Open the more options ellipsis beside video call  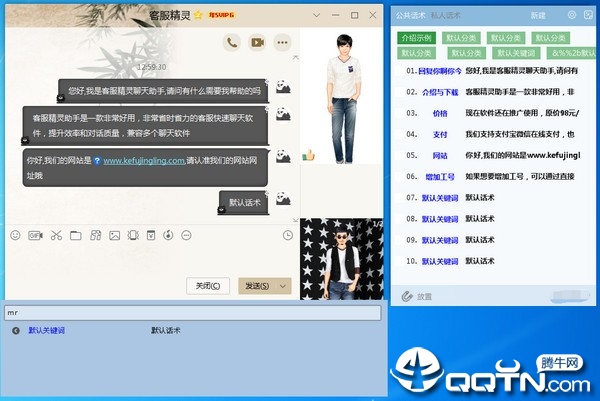[282, 42]
